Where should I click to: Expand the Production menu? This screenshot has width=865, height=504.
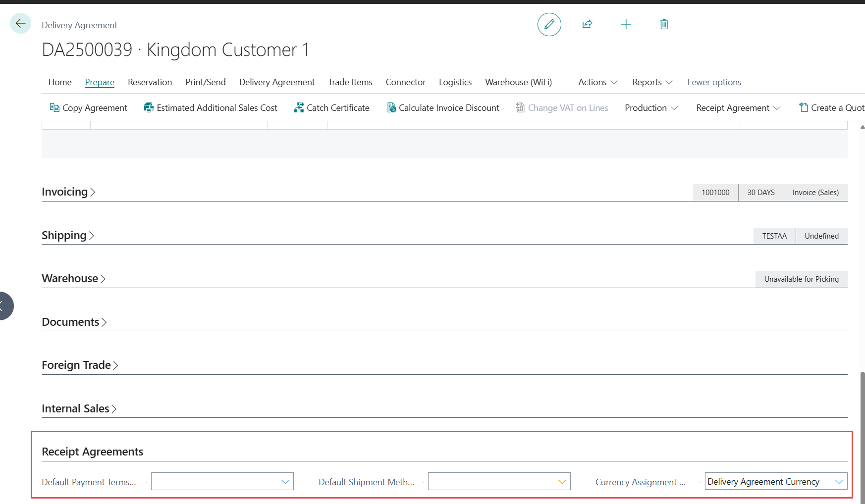coord(651,108)
